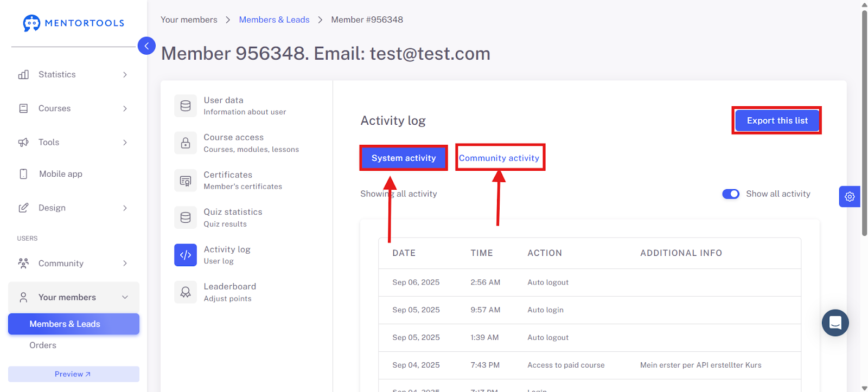Image resolution: width=868 pixels, height=392 pixels.
Task: Open the Course access section
Action: [251, 143]
